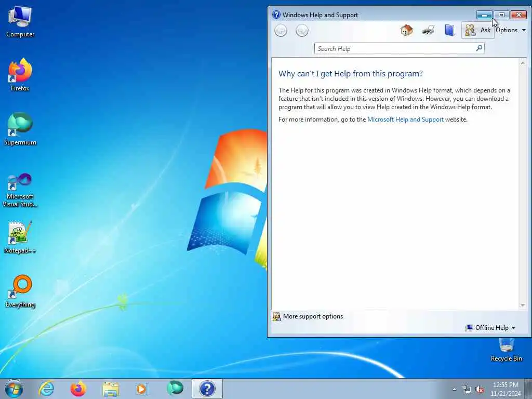Select the Computer desktop icon
This screenshot has height=399, width=532.
click(20, 22)
